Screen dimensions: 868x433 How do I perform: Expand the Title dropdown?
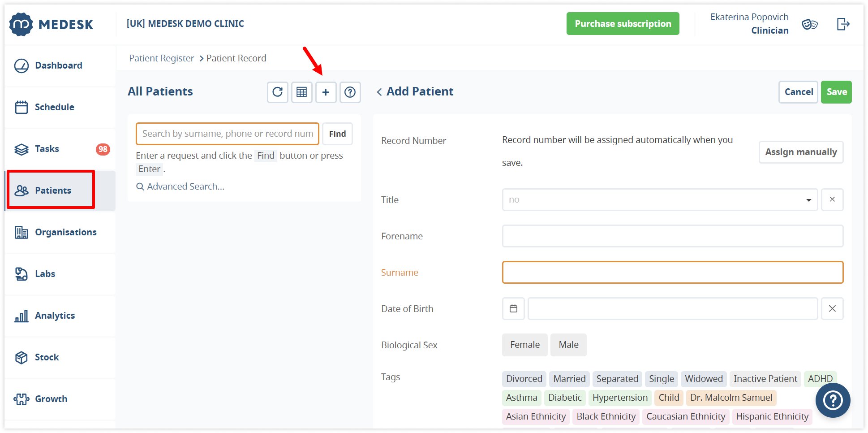coord(808,199)
